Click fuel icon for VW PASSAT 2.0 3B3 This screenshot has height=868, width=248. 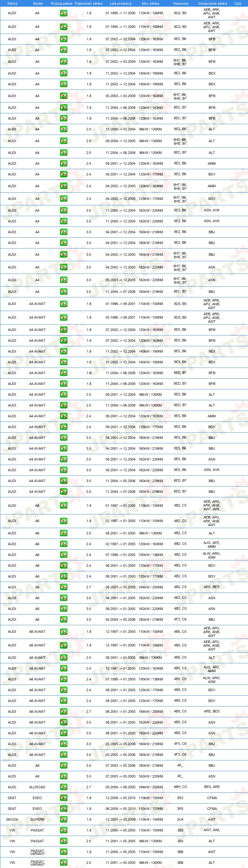click(64, 841)
